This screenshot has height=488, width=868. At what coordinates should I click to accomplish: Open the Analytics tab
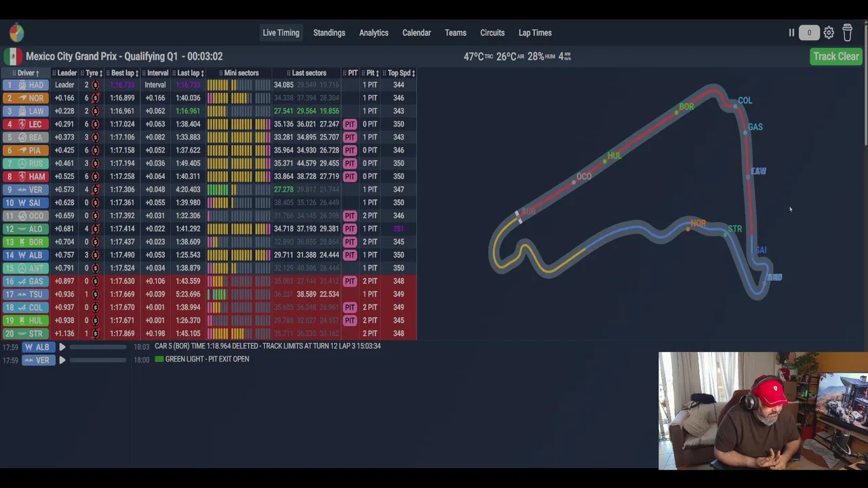click(374, 33)
